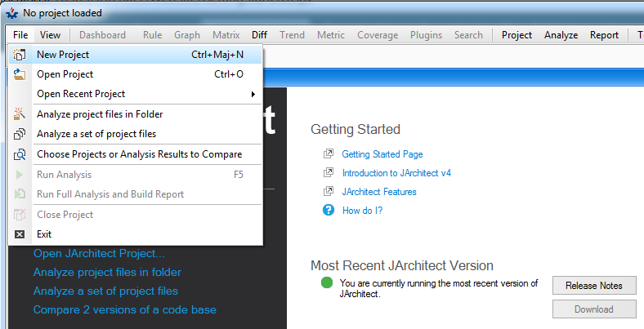The image size is (644, 329).
Task: Click the Run Analysis menu entry
Action: [136, 175]
